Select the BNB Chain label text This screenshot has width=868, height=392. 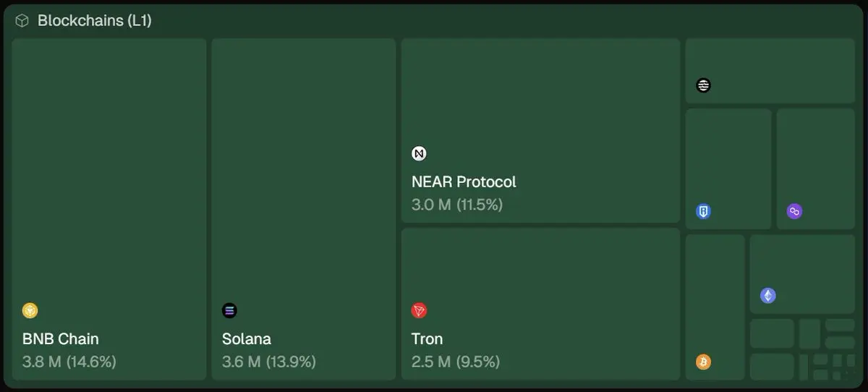pyautogui.click(x=61, y=338)
